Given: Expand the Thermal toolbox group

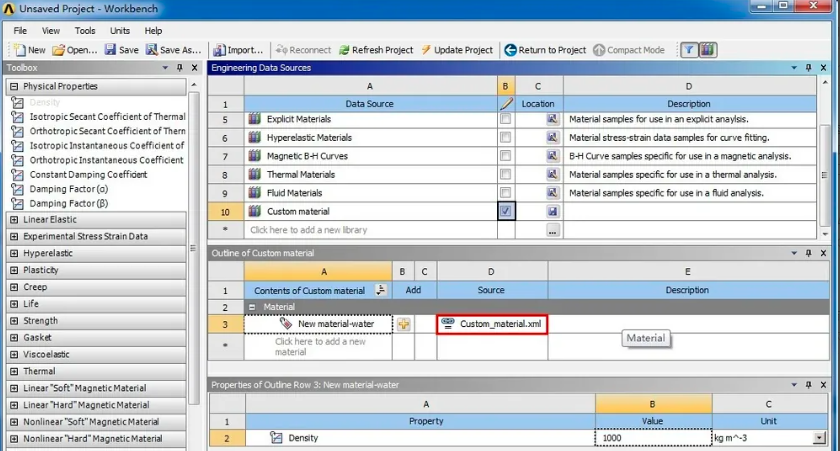Looking at the screenshot, I should tap(14, 371).
